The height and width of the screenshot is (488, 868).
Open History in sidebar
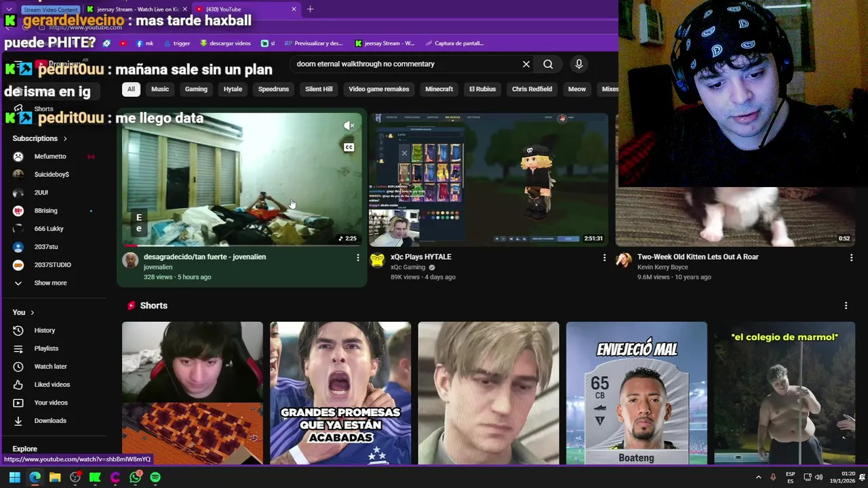pyautogui.click(x=45, y=330)
